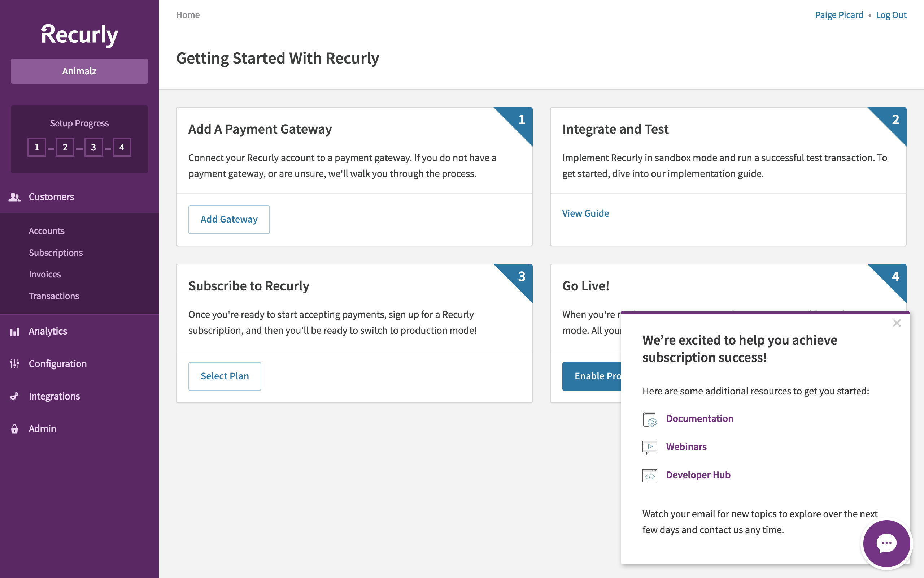Select setup progress step 2

point(65,147)
